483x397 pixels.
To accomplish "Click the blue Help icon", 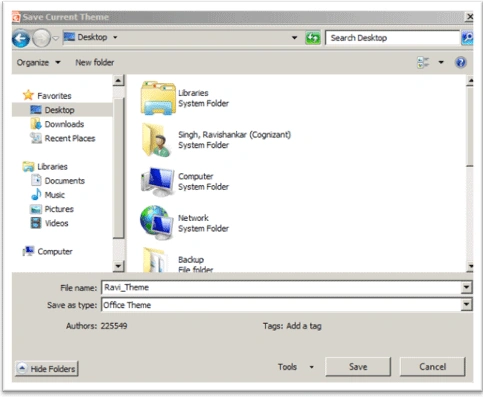I will (x=460, y=62).
